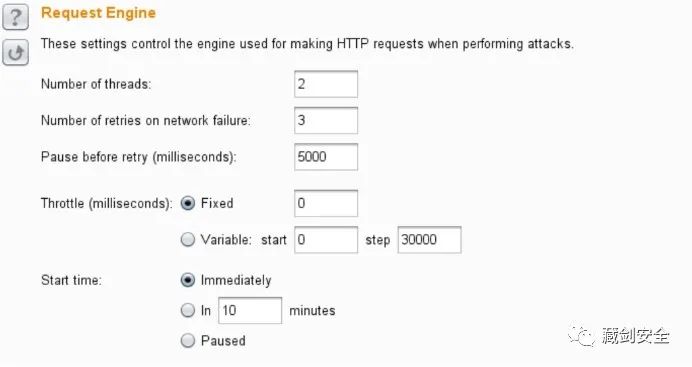Click the Pause before retry field
Viewport: 692px width, 367px height.
[x=326, y=157]
